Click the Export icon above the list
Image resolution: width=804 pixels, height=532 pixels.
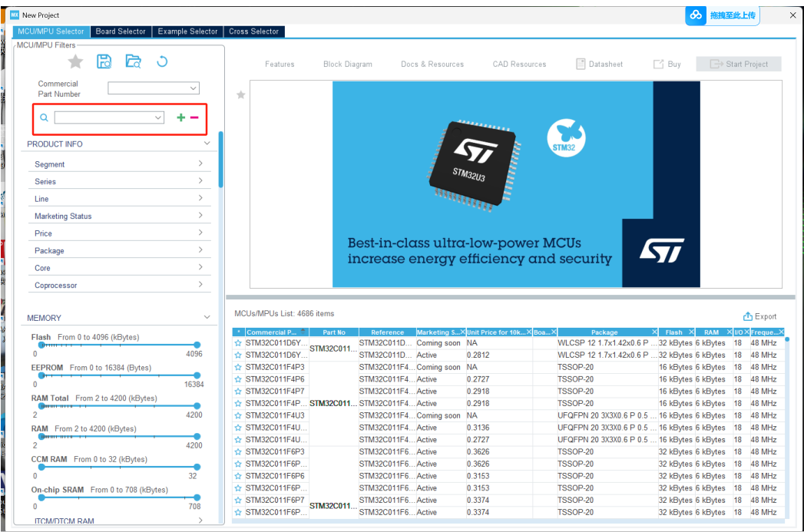748,316
